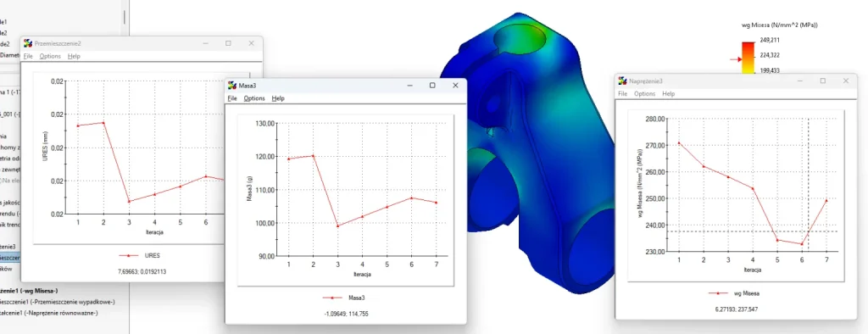Open File menu in Naprężenie3 window
This screenshot has width=868, height=334.
point(622,94)
